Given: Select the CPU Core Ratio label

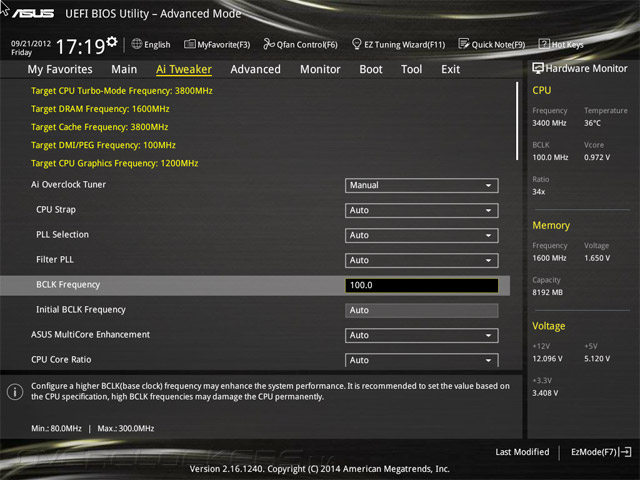Looking at the screenshot, I should [61, 360].
